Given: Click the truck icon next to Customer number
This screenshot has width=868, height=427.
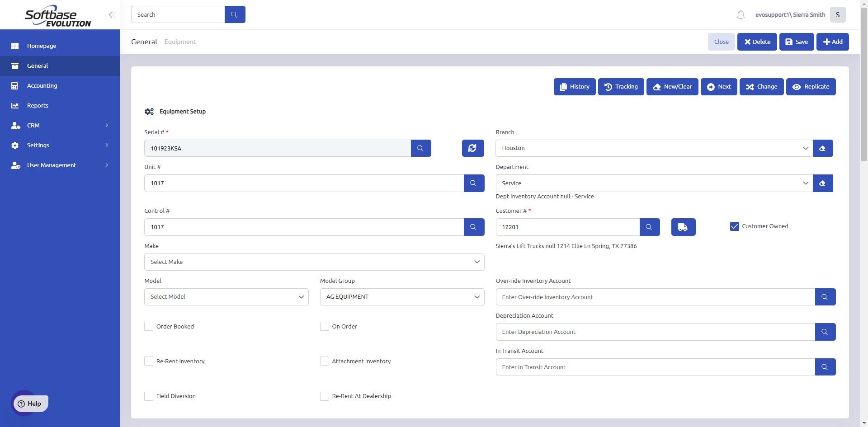Looking at the screenshot, I should (x=683, y=227).
